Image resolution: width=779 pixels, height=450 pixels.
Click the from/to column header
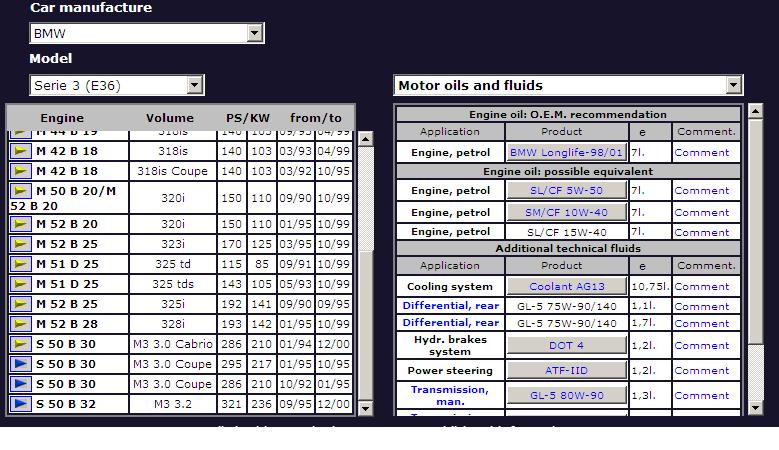[315, 118]
